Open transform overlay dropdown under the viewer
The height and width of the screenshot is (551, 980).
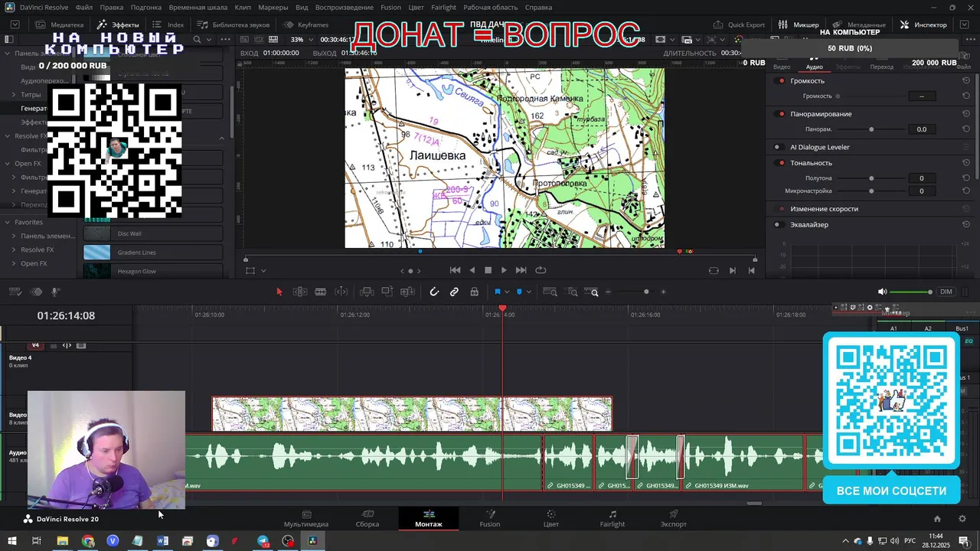(x=263, y=271)
